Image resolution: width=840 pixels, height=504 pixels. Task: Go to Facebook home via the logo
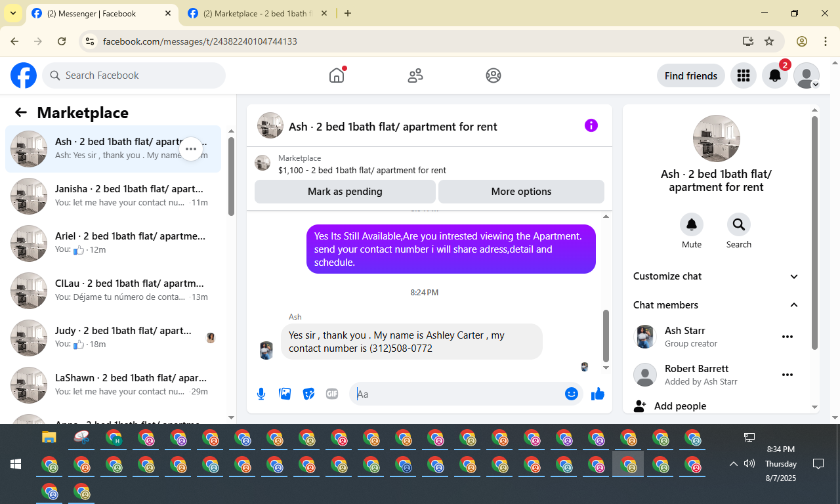[x=24, y=75]
